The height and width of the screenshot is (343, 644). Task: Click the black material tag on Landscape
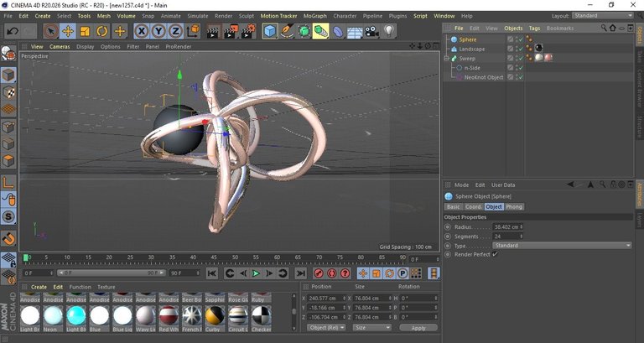click(538, 49)
